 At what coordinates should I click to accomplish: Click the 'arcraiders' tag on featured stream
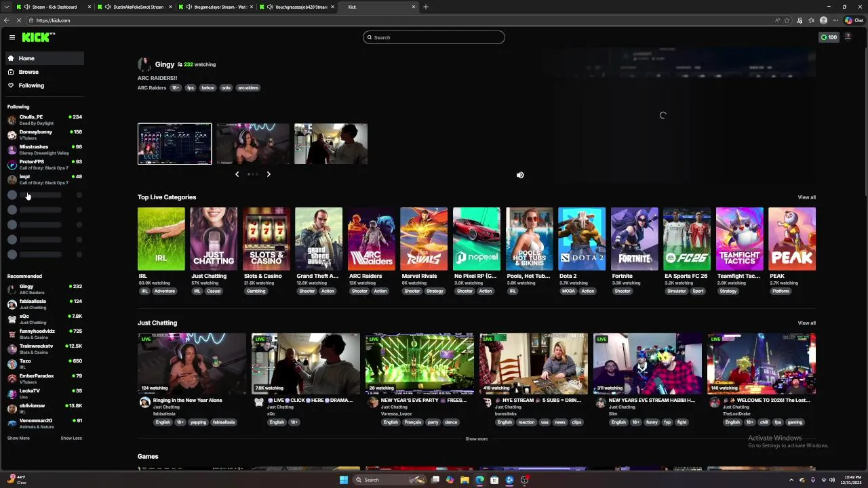248,87
